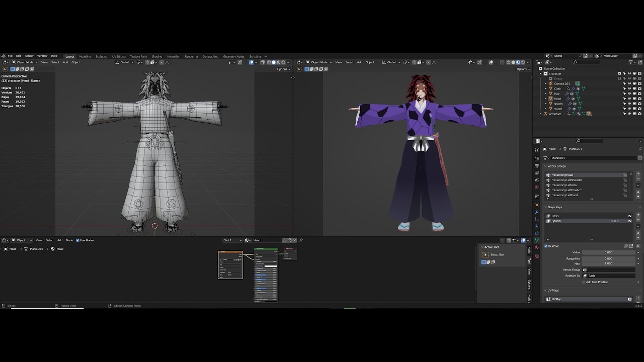Viewport: 644px width, 362px height.
Task: Click new collection icon in outliner
Action: click(x=640, y=62)
